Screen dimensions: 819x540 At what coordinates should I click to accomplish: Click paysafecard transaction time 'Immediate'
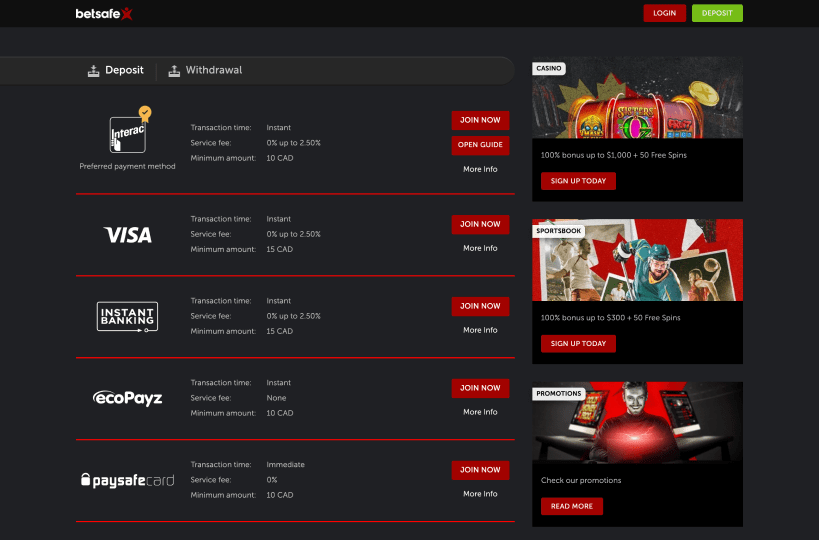[286, 465]
